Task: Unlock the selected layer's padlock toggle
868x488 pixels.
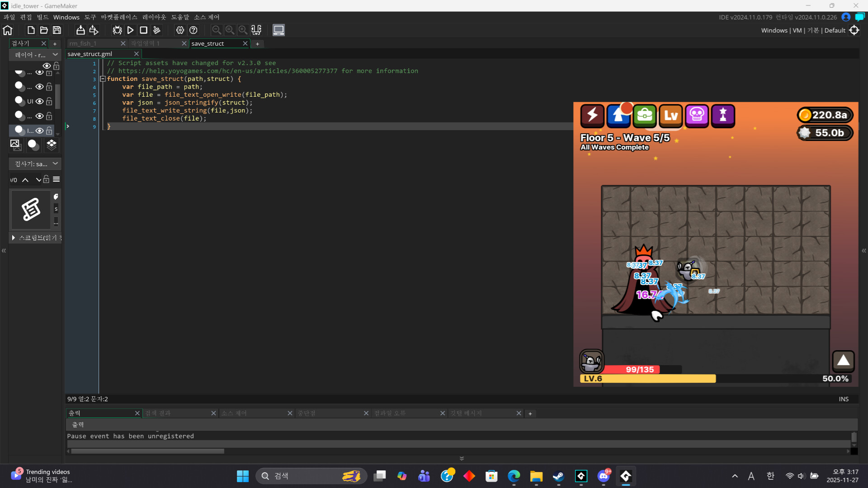Action: (49, 130)
